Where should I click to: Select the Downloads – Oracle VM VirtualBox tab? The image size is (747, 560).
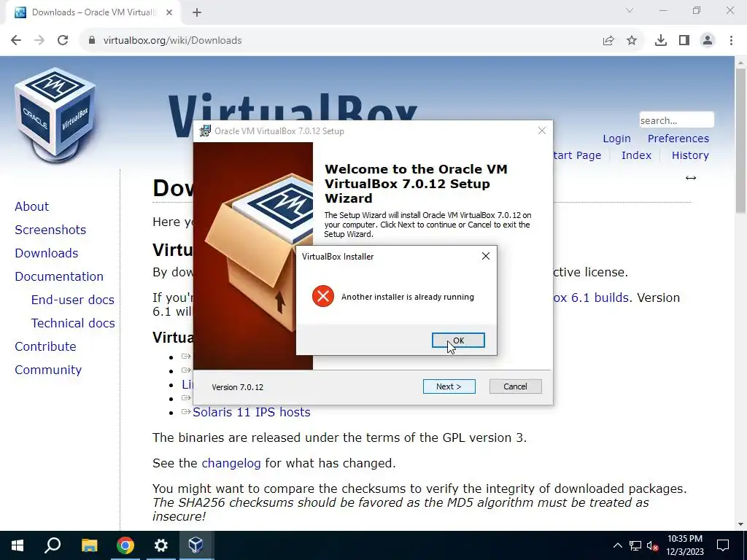pos(93,12)
